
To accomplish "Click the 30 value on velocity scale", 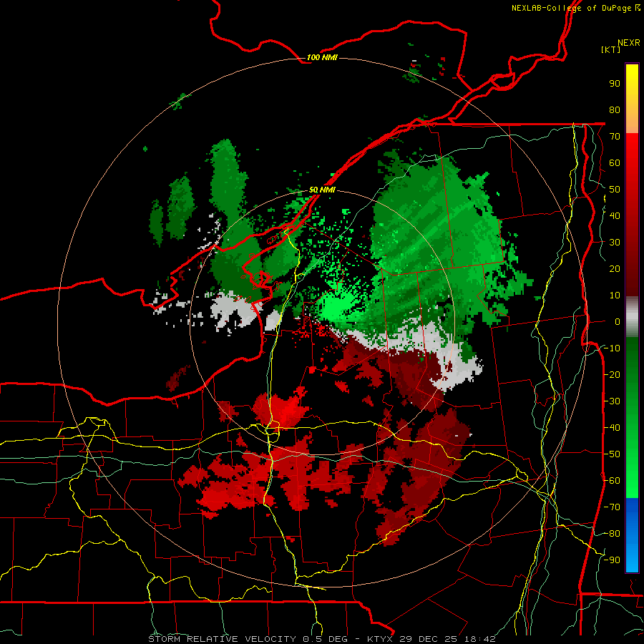I will 615,243.
